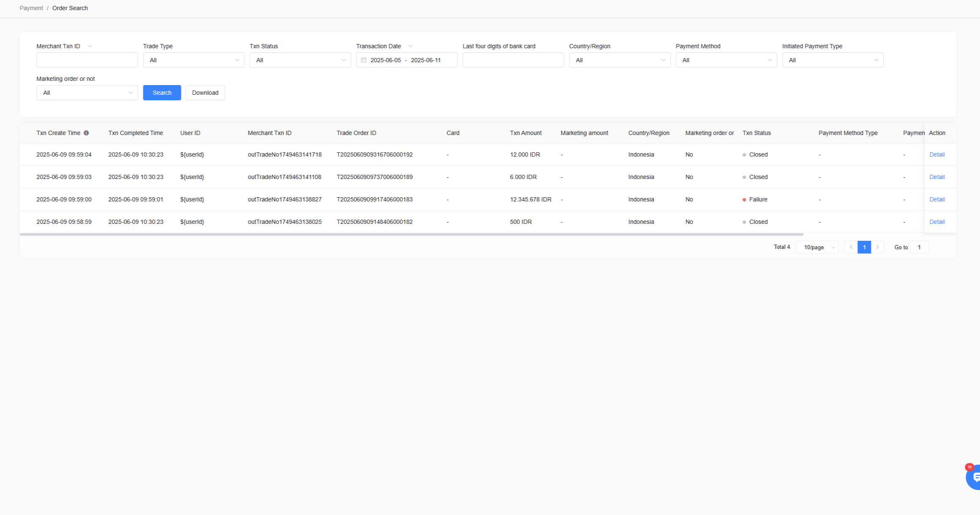Change the 10/page size selector

tap(818, 247)
